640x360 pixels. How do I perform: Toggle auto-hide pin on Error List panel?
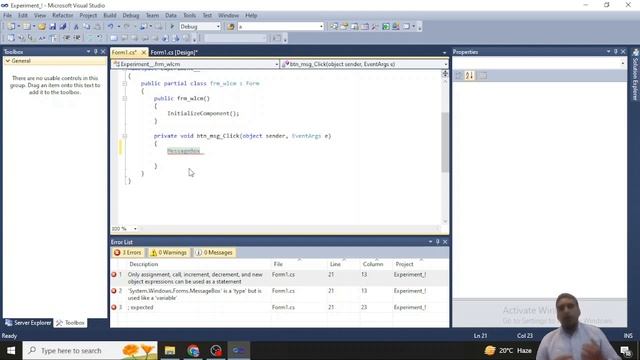(438, 242)
